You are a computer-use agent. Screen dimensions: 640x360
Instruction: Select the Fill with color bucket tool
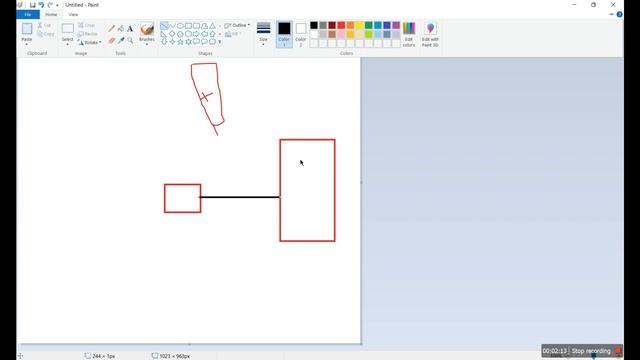[x=121, y=29]
